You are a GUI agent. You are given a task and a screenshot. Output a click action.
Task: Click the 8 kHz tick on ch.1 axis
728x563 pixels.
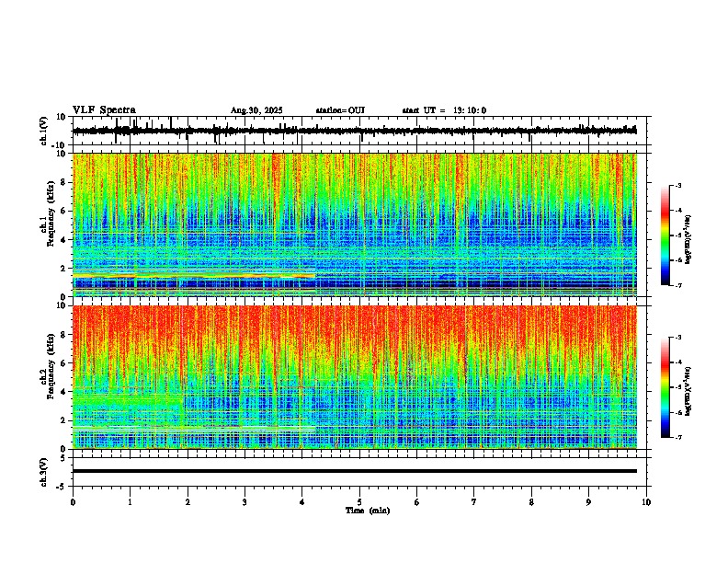point(63,182)
